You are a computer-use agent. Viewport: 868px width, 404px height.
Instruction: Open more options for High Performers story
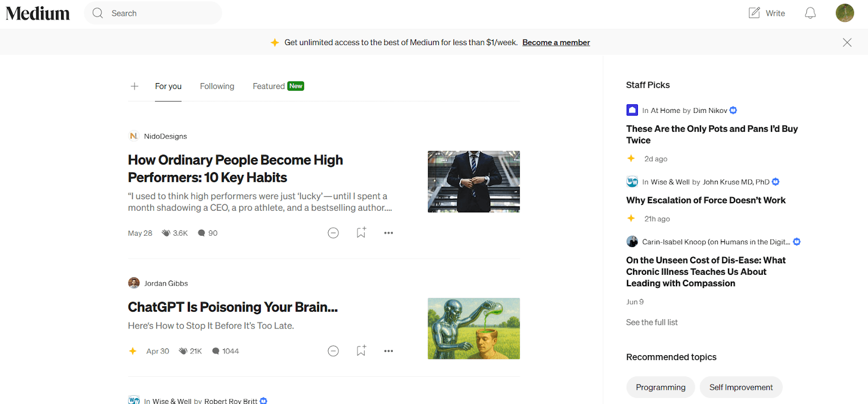(388, 233)
